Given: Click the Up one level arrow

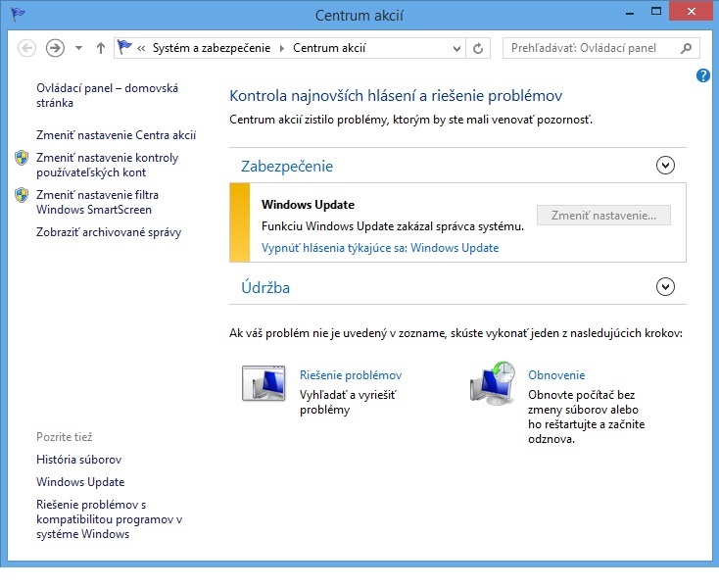Looking at the screenshot, I should [x=100, y=48].
